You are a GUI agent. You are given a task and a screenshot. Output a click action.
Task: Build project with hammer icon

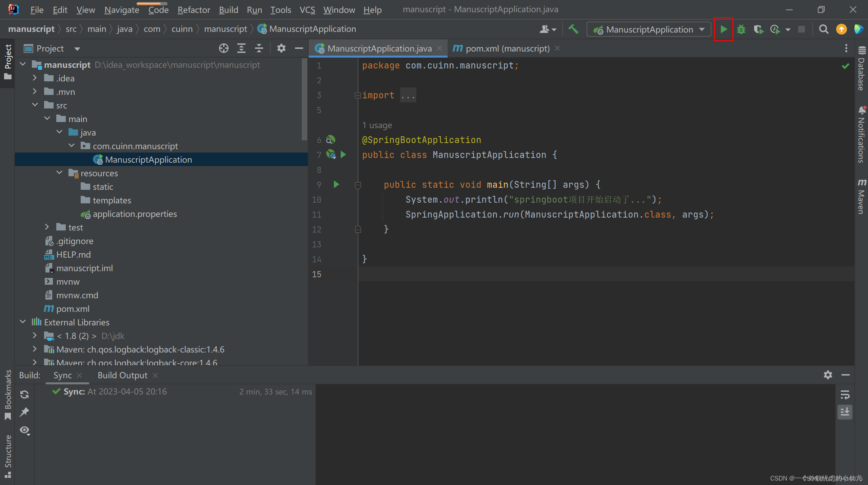click(573, 29)
